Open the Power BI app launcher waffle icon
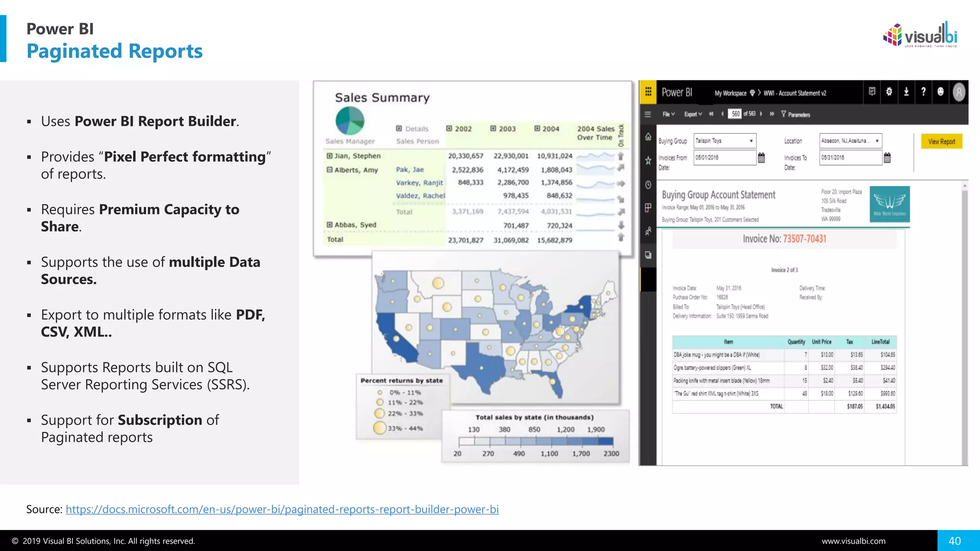The image size is (980, 551). [648, 92]
